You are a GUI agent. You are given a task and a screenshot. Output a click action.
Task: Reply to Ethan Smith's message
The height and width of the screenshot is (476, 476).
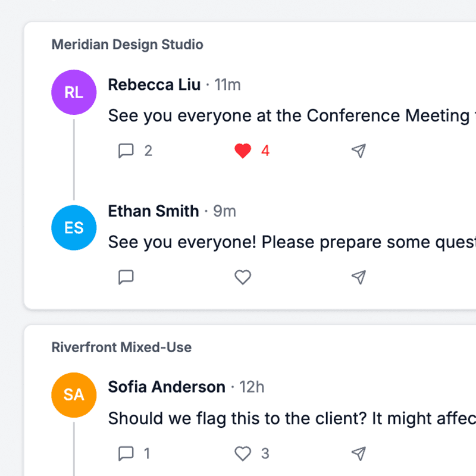point(126,277)
